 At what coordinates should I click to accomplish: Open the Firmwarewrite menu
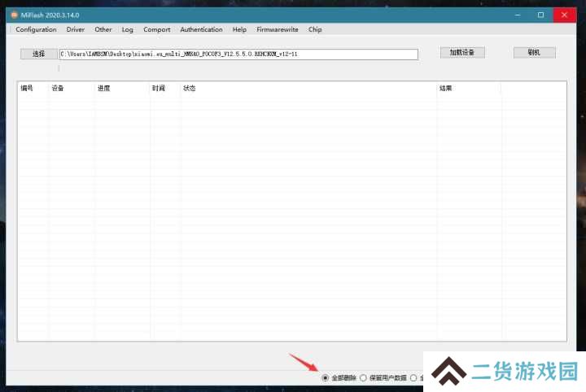point(278,29)
